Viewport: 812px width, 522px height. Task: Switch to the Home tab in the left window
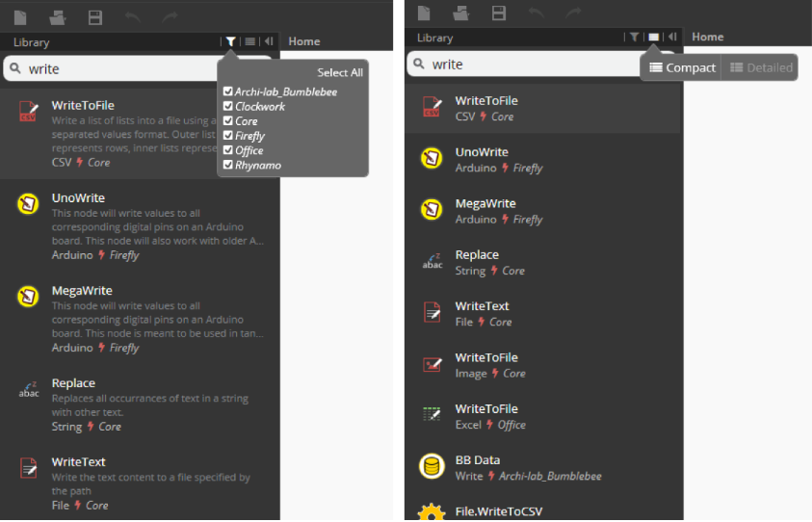(x=304, y=41)
